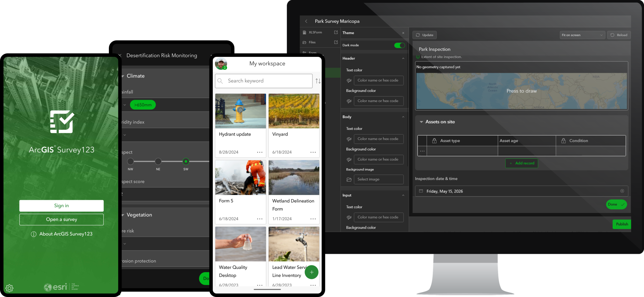Go back from Park Survey Maricopa
644x297 pixels.
tap(306, 21)
